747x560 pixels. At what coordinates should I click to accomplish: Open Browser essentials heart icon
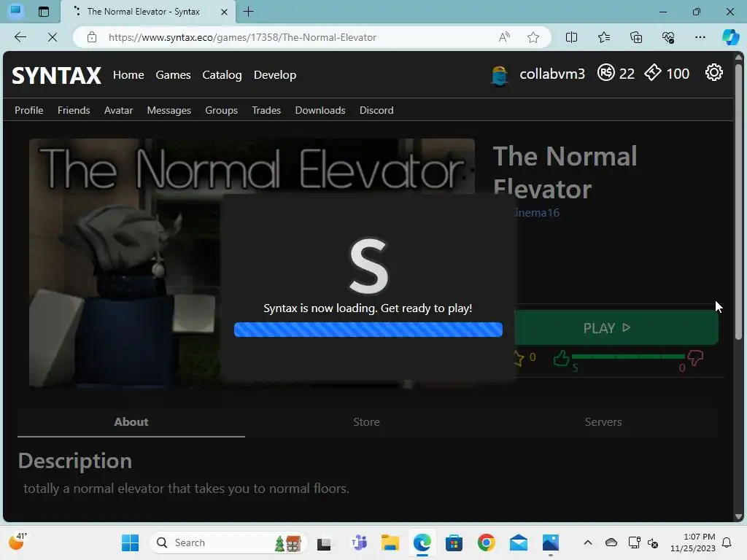coord(668,37)
